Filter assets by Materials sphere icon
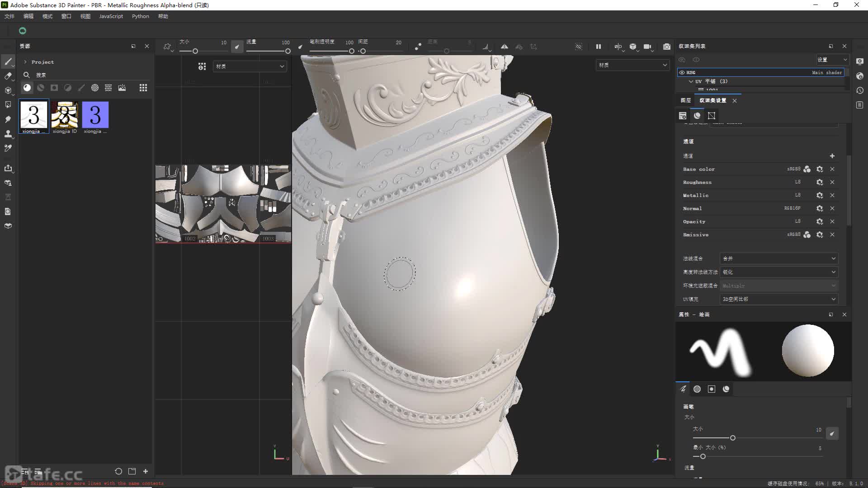868x488 pixels. 27,88
